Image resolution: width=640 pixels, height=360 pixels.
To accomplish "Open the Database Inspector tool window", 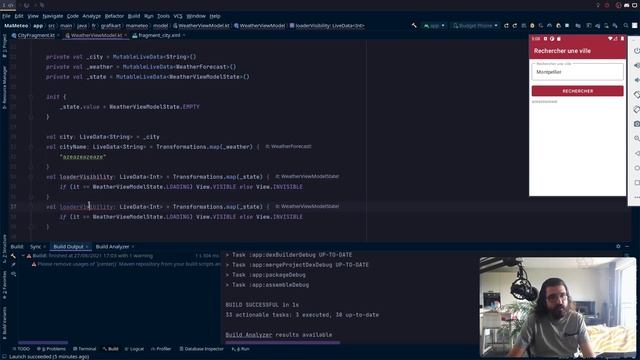I will click(x=201, y=349).
